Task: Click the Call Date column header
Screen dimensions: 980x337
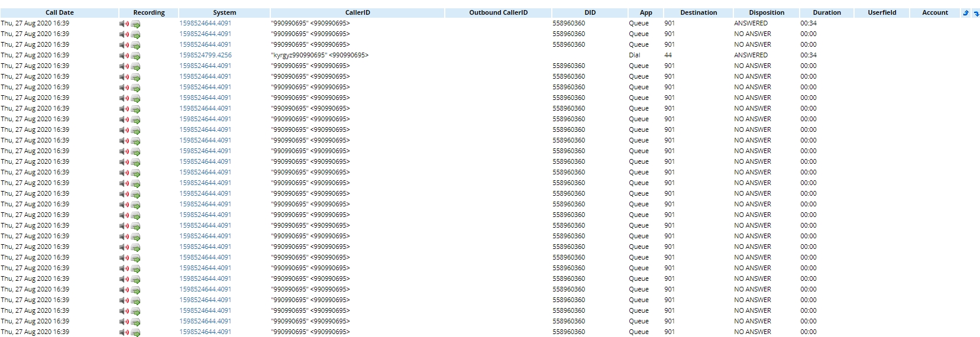Action: 60,12
